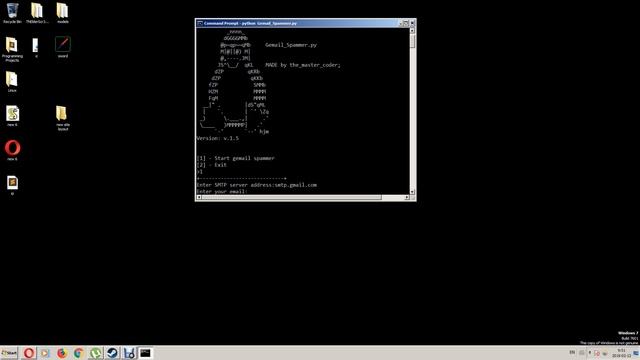Click the '[1] - Start gemail spammer' line
Viewport: 640px width, 360px height.
tap(236, 158)
